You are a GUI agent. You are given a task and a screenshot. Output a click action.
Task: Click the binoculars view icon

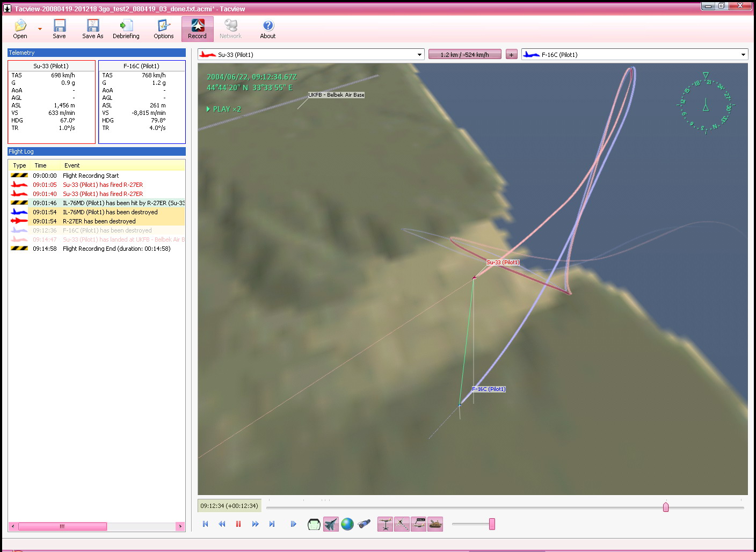[364, 524]
